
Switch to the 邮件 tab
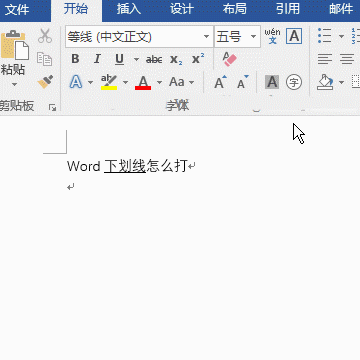341,9
